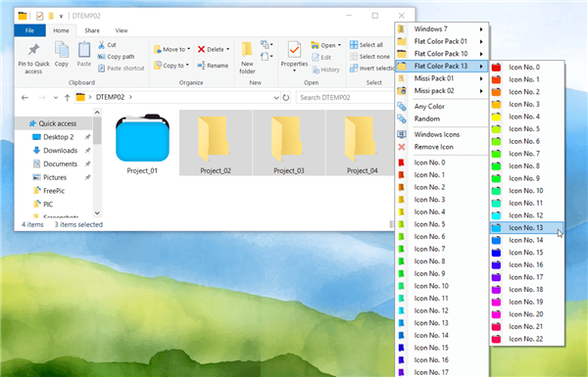The width and height of the screenshot is (588, 377).
Task: Click the Paste clipboard icon
Action: (x=84, y=50)
